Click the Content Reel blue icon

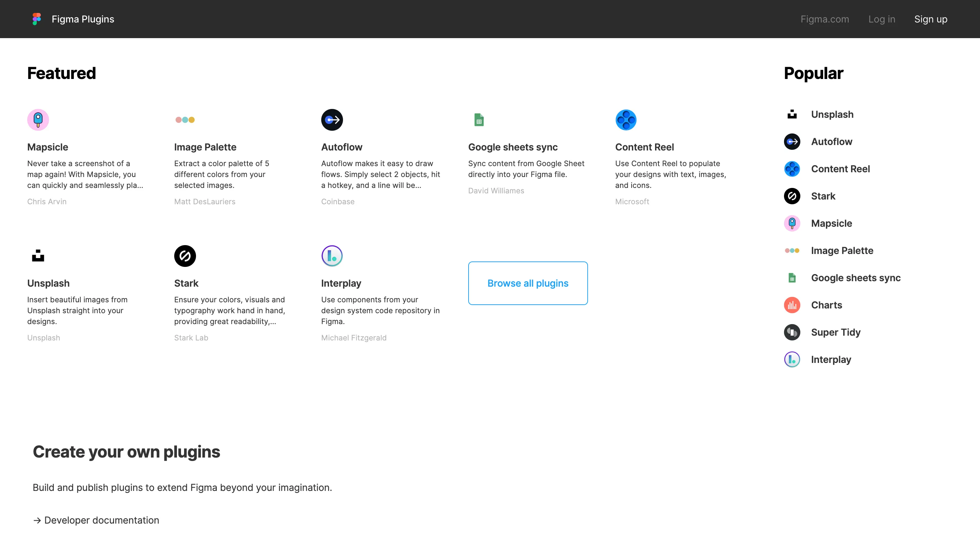626,119
